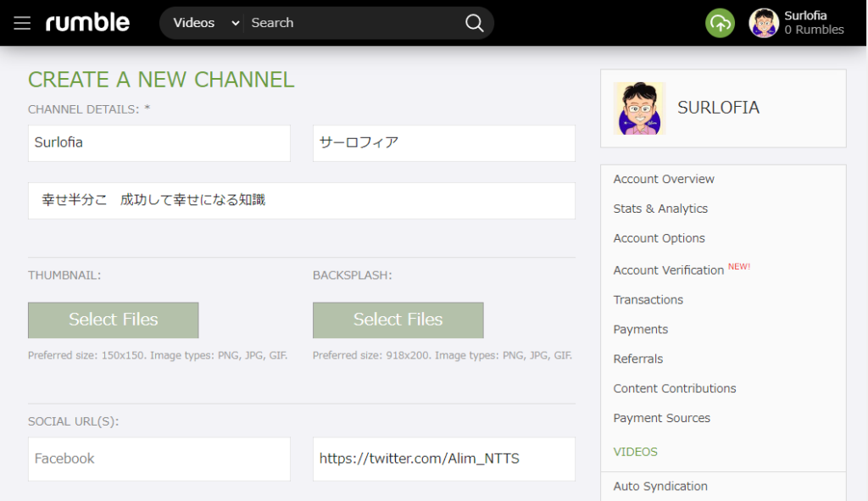Click the search magnifier icon
This screenshot has height=501, width=868.
(x=475, y=23)
